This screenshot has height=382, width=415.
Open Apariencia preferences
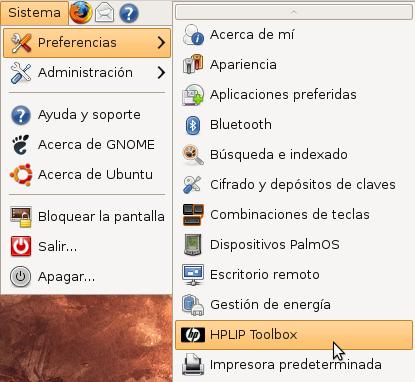tap(294, 65)
